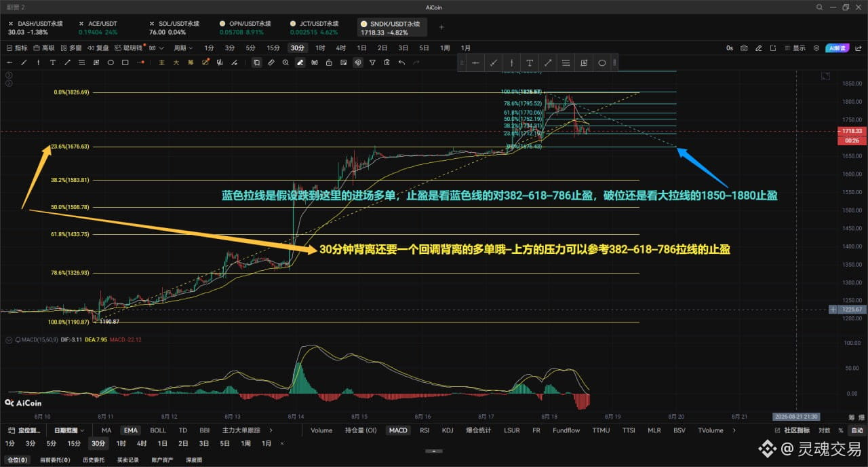Toggle the EMA overlay indicator

click(x=130, y=430)
